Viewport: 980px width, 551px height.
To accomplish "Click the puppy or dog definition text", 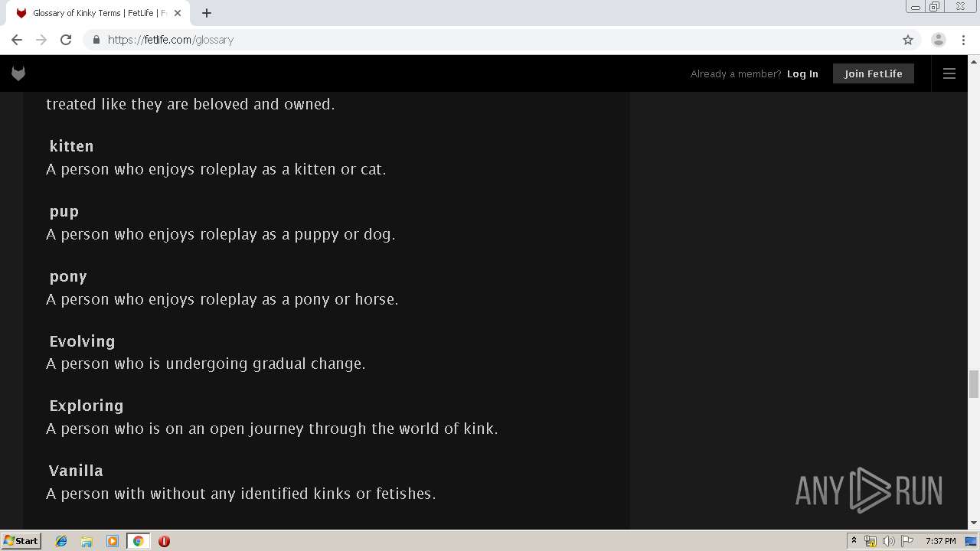I will click(x=220, y=234).
